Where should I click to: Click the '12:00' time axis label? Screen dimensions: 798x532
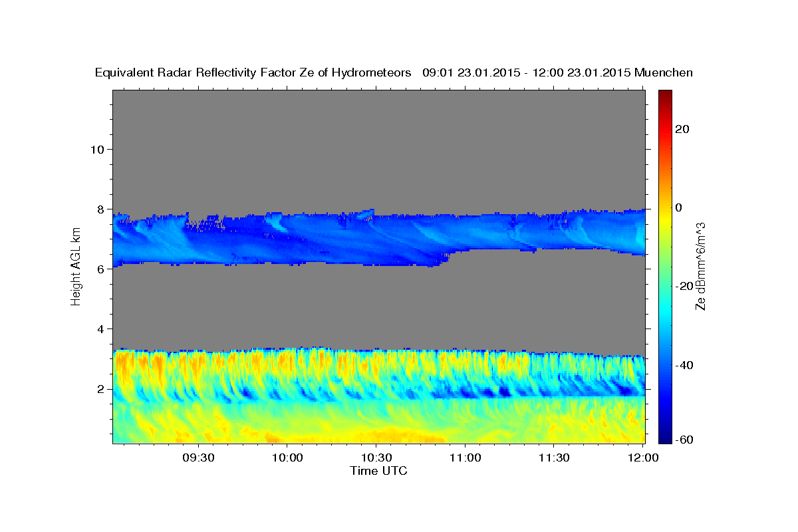642,458
